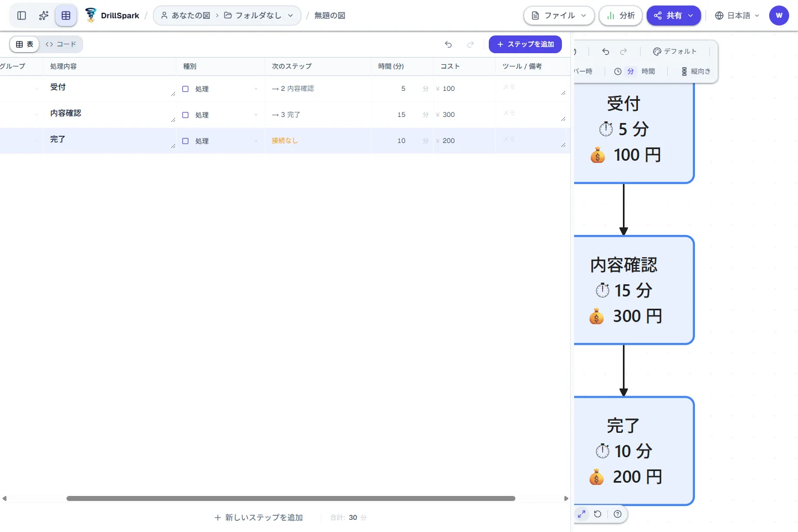The width and height of the screenshot is (798, 532).
Task: Redo in the diagram canvas toolbar
Action: pos(623,52)
